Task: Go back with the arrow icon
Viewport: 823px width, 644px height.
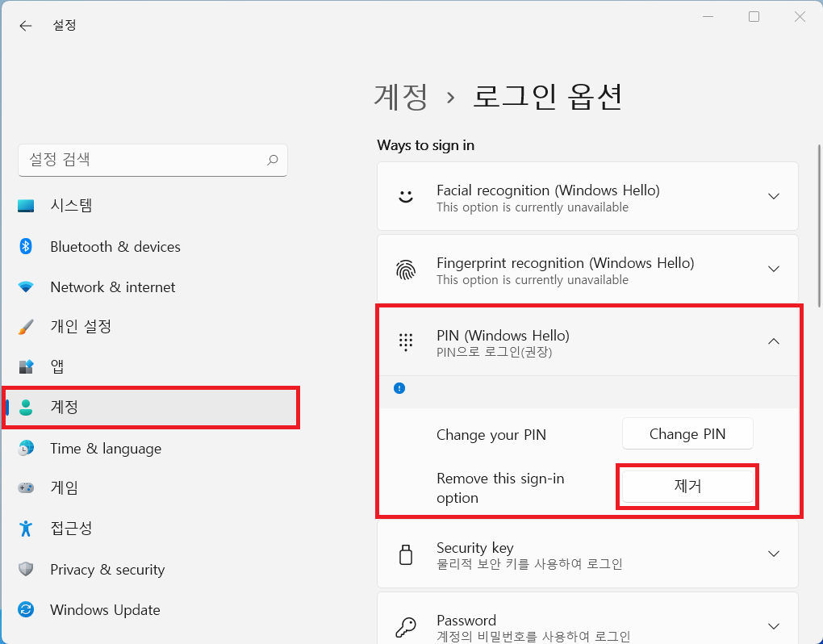Action: pos(25,26)
